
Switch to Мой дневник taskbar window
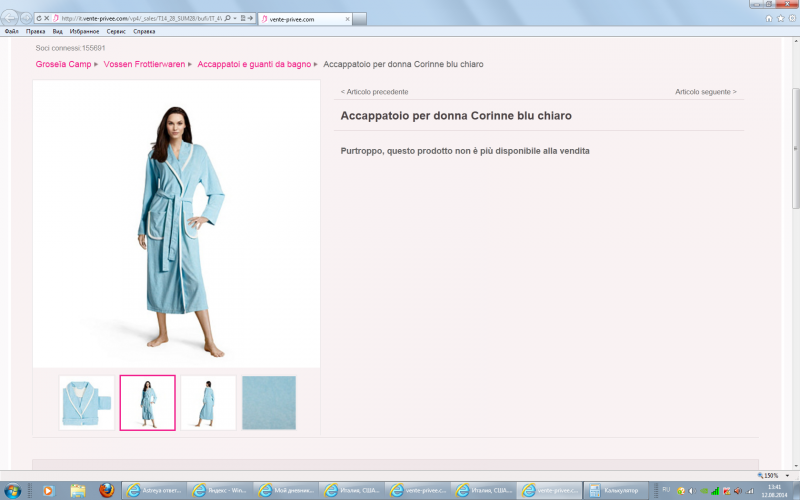point(286,491)
